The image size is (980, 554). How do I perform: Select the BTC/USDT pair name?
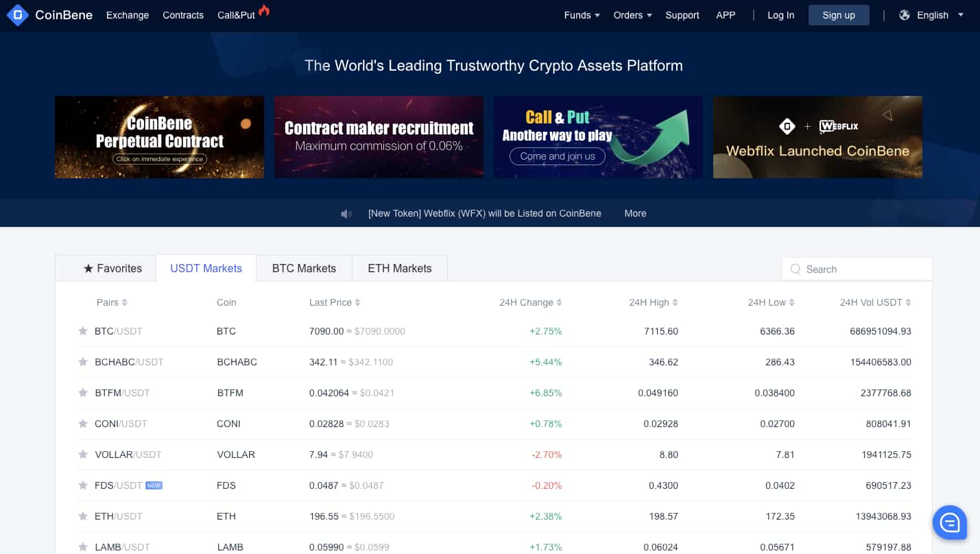pos(119,331)
